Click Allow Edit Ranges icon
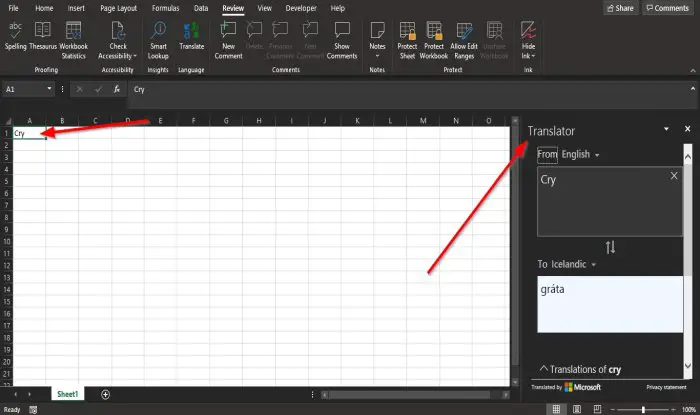700x415 pixels. coord(464,40)
